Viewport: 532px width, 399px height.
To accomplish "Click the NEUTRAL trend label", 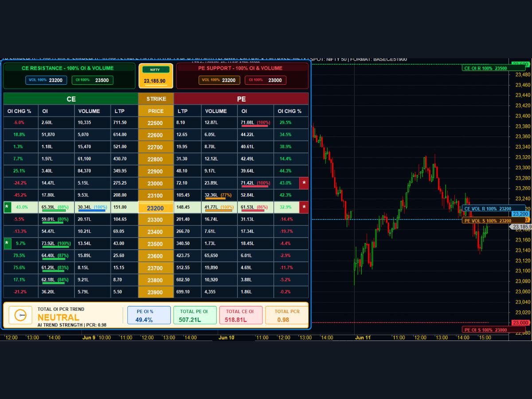I will (x=59, y=317).
